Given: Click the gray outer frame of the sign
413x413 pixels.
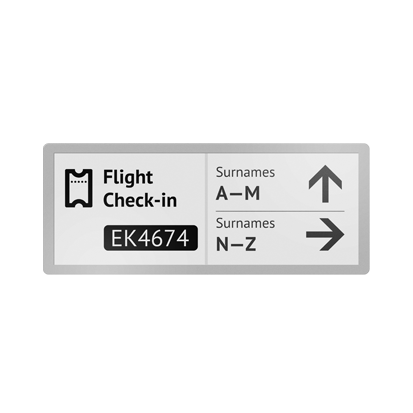Looking at the screenshot, I should [206, 148].
